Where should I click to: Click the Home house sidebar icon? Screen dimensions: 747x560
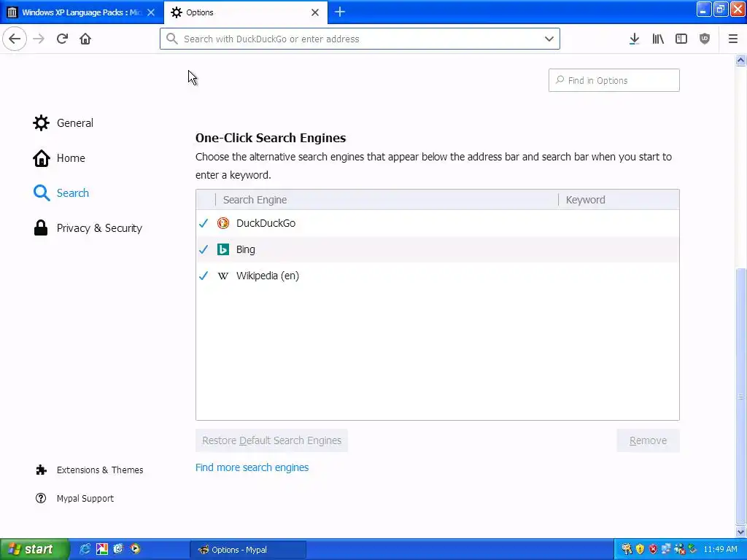point(42,158)
